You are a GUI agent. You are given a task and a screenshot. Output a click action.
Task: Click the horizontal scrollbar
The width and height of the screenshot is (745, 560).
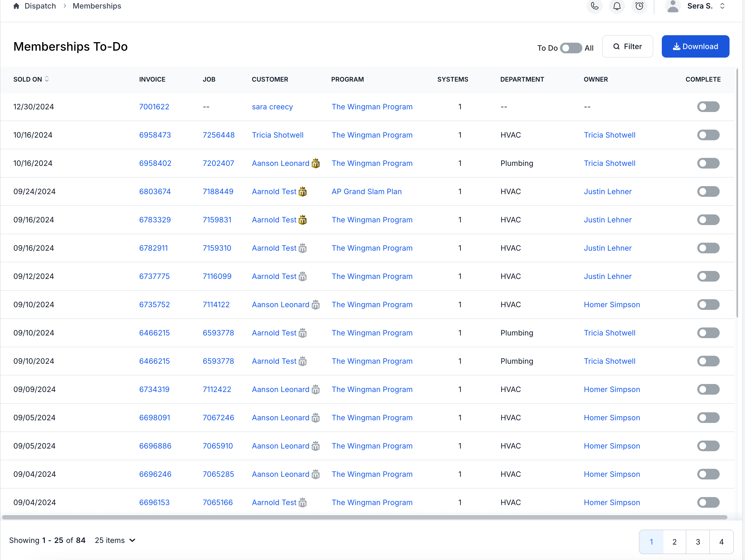pyautogui.click(x=365, y=517)
